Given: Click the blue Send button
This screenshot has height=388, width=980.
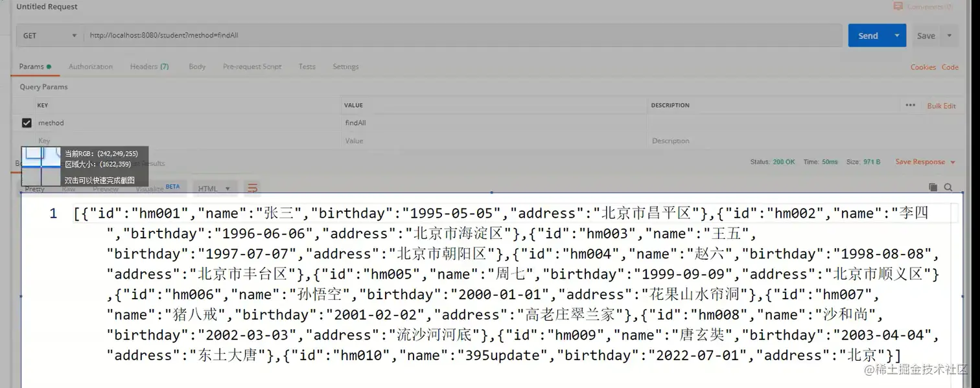Looking at the screenshot, I should (x=869, y=36).
